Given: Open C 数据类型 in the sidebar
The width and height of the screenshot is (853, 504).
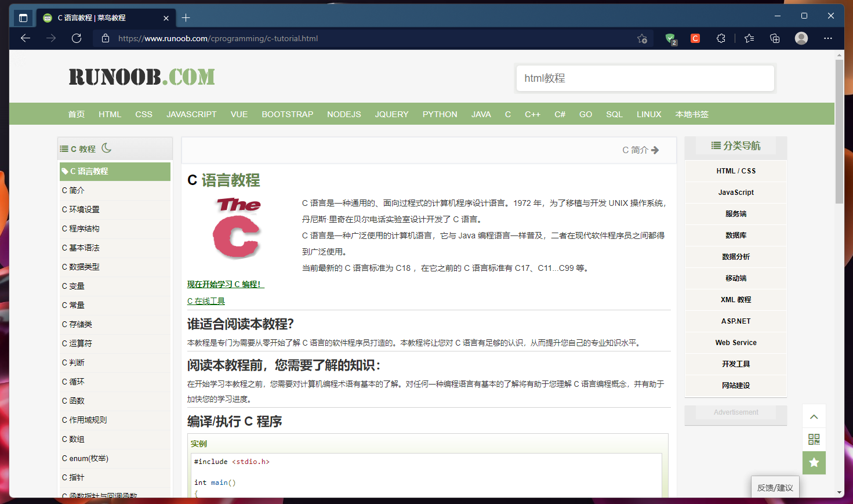Looking at the screenshot, I should [115, 267].
